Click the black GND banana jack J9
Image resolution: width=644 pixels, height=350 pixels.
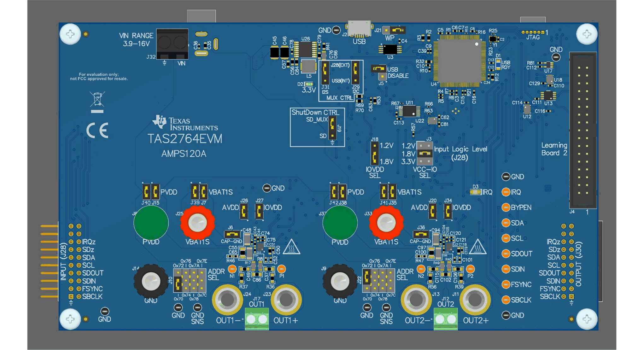click(x=340, y=282)
